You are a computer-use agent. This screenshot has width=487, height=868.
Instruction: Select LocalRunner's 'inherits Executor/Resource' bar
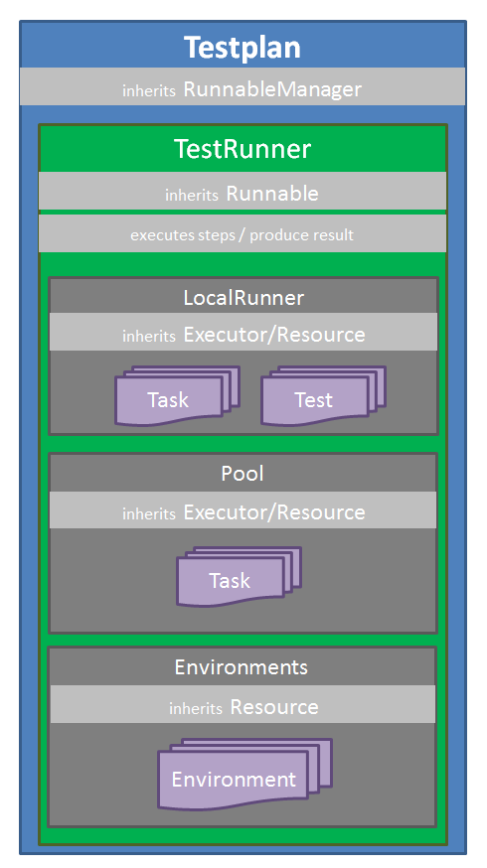pyautogui.click(x=243, y=332)
